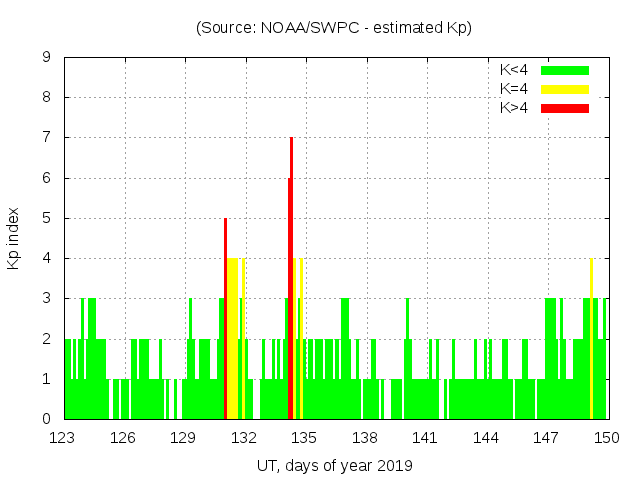Image resolution: width=640 pixels, height=480 pixels.
Task: Click the red K>4 legend swatch
Action: click(565, 107)
